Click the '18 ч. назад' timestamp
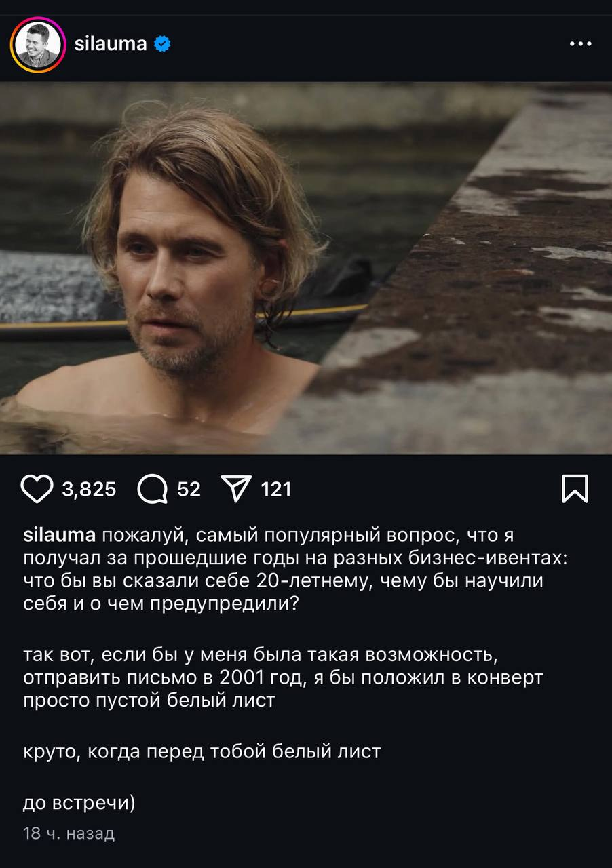The height and width of the screenshot is (868, 612). (69, 833)
